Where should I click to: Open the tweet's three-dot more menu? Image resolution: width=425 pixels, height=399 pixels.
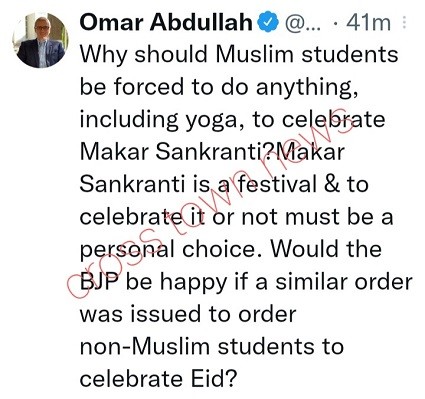[x=405, y=22]
